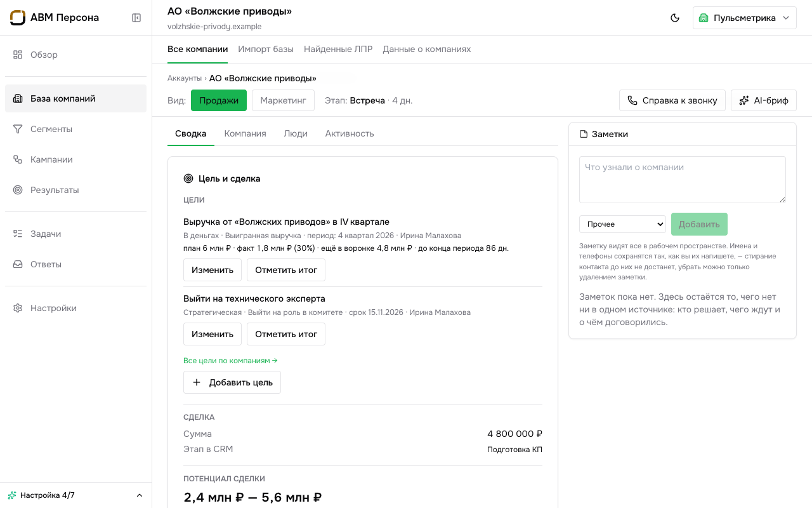Switch view to Продажи
812x508 pixels.
tap(219, 100)
